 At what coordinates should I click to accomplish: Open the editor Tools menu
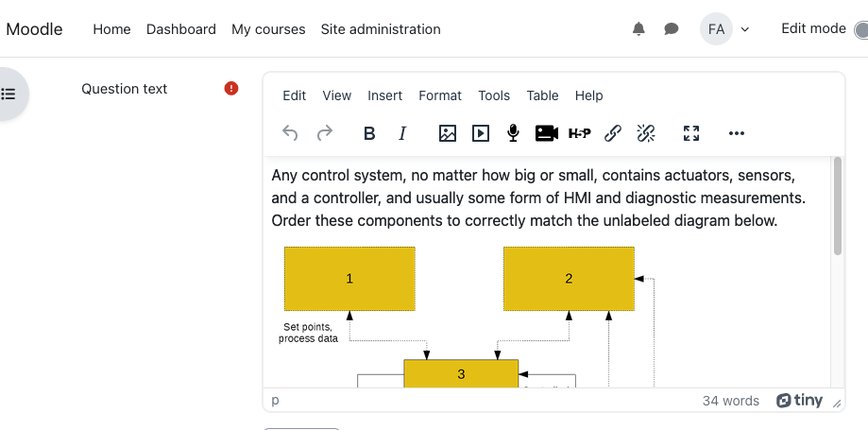click(x=494, y=95)
